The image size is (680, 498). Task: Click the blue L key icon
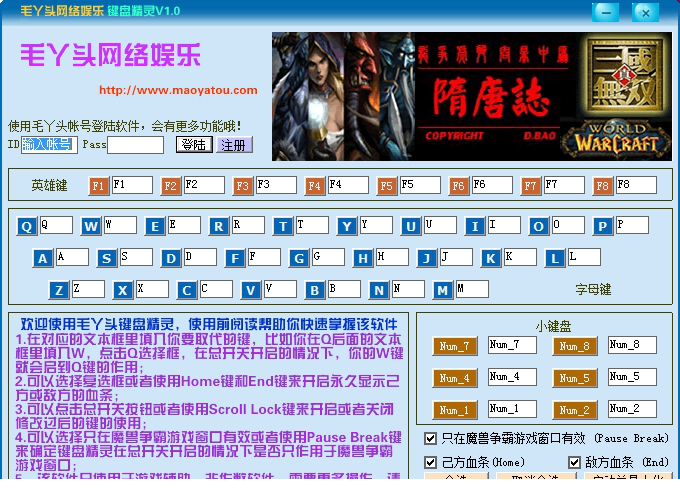coord(555,259)
